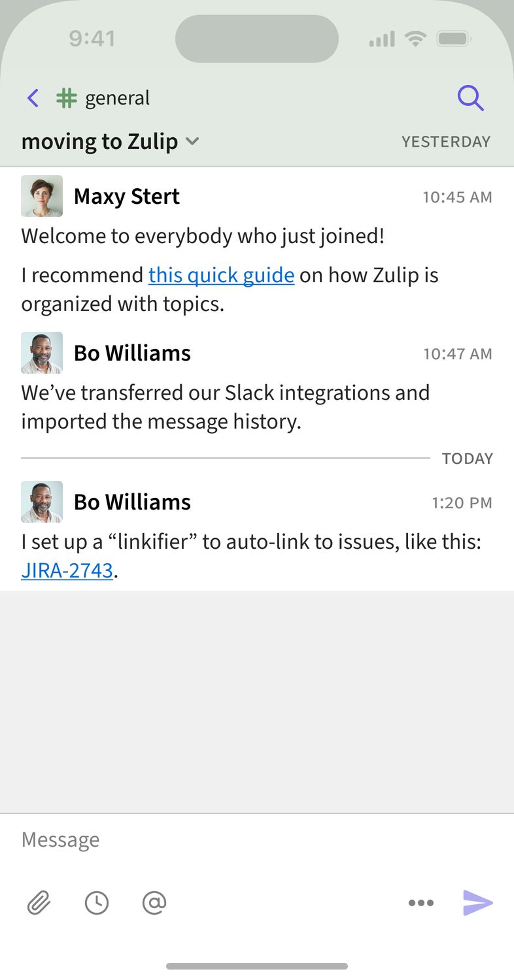Open the 'this quick guide' link
Viewport: 514px width, 980px height.
[221, 275]
